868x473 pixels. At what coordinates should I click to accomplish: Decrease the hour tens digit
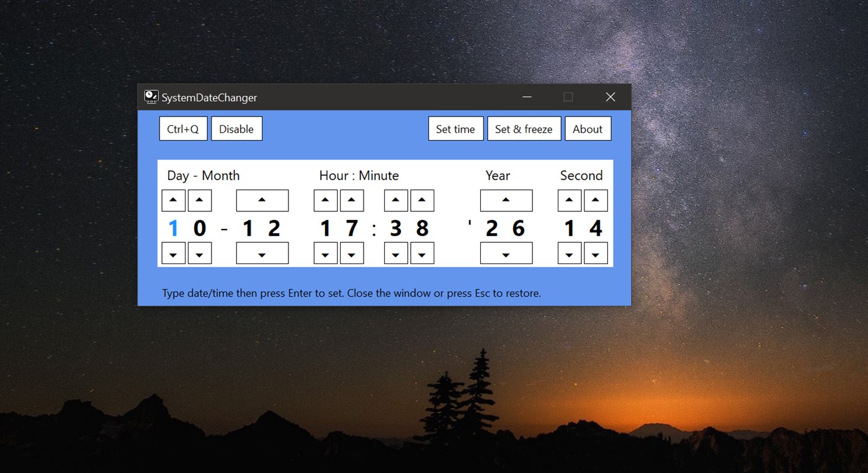326,253
